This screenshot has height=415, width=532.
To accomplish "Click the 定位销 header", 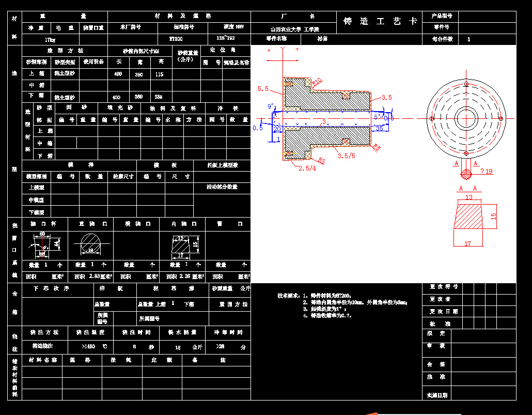I will tap(223, 50).
